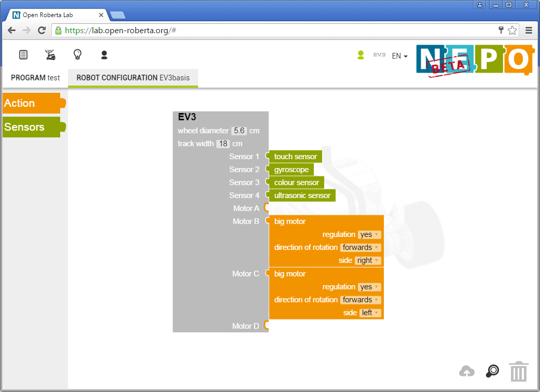The height and width of the screenshot is (392, 540).
Task: Edit the wheel diameter 5.6 field
Action: (239, 131)
